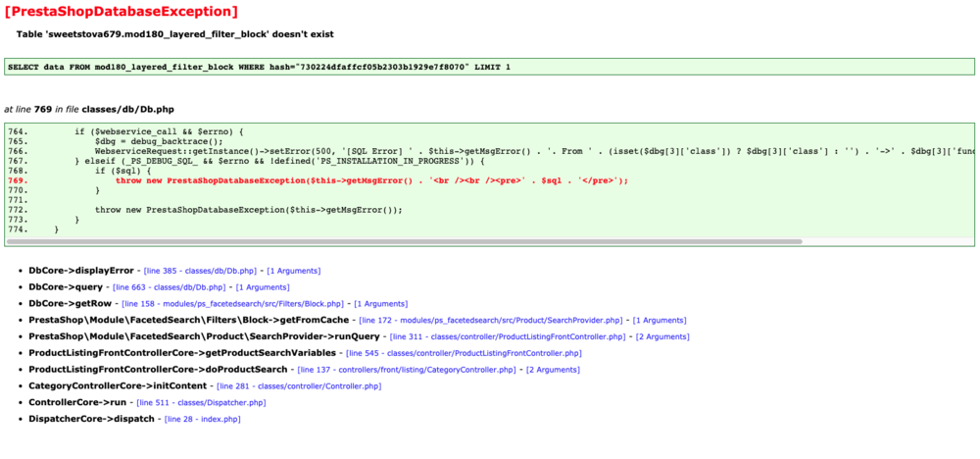980x459 pixels.
Task: Open link 'line 28 - index.php'
Action: pos(203,419)
